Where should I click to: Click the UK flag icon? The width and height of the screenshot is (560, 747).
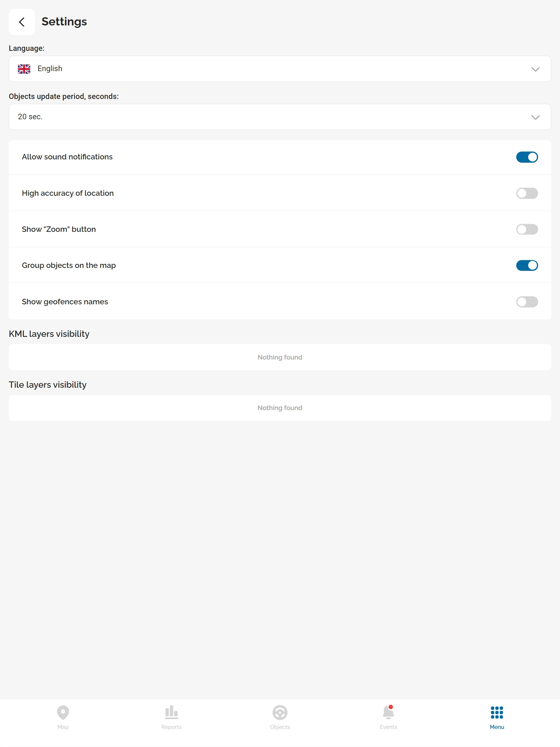point(24,69)
